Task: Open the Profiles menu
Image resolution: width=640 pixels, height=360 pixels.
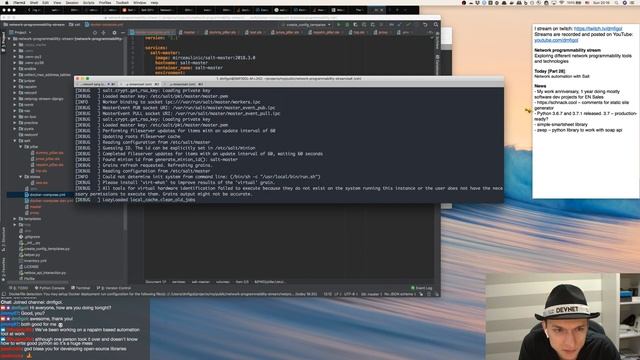Action: pos(105,2)
